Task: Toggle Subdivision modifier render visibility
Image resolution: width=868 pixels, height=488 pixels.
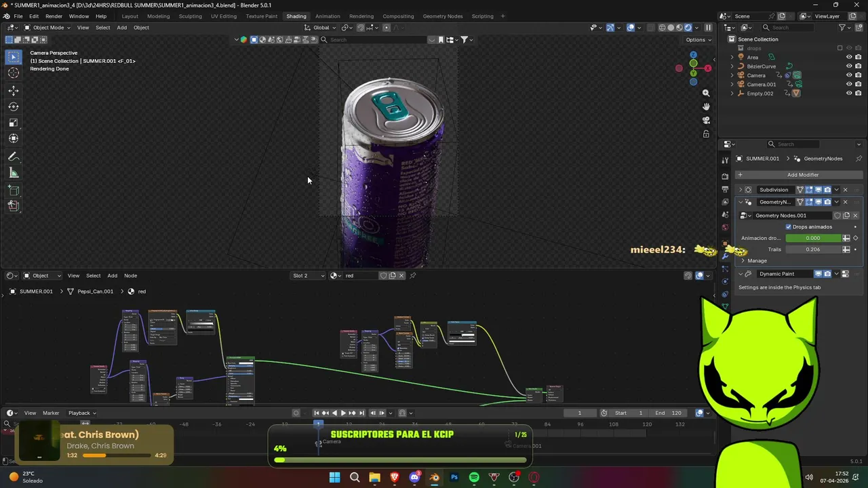Action: click(827, 190)
